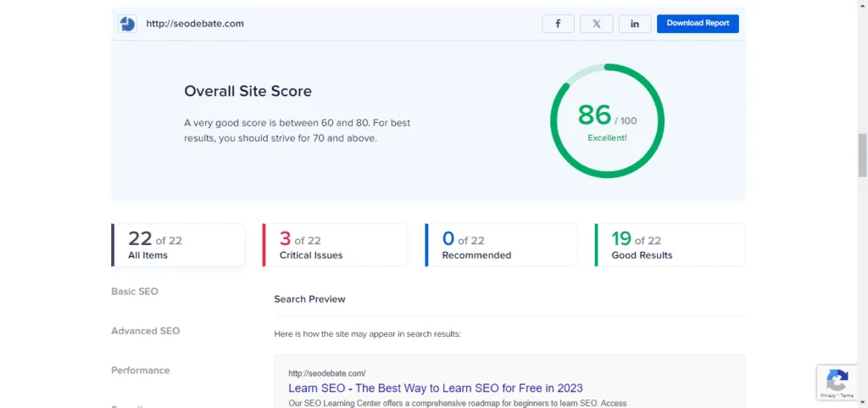This screenshot has height=408, width=868.
Task: Click the Overall Site Score heading
Action: (x=248, y=92)
